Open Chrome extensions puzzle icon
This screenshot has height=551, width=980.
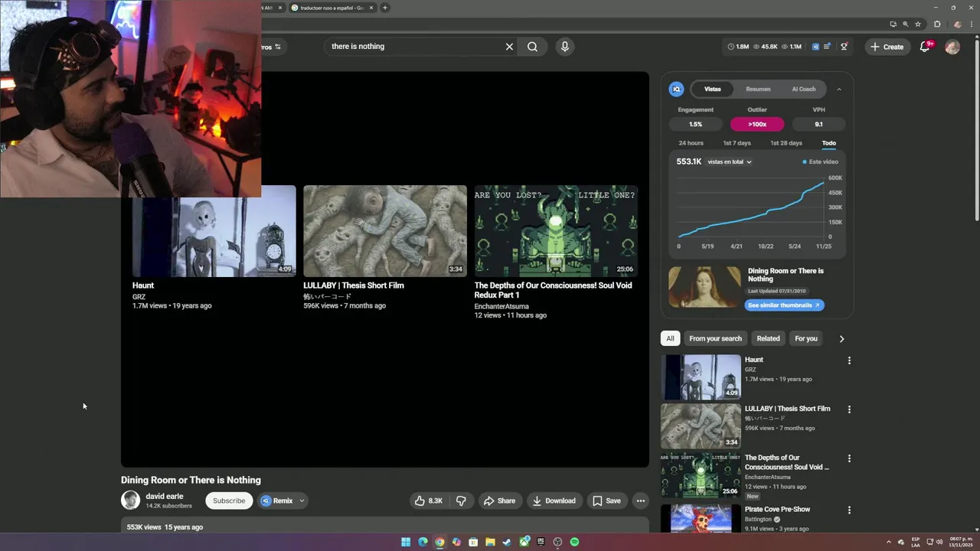coord(937,24)
